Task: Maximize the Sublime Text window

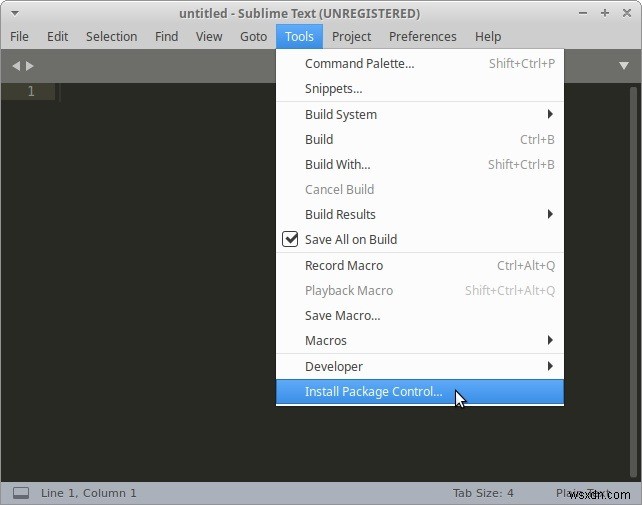Action: coord(605,13)
